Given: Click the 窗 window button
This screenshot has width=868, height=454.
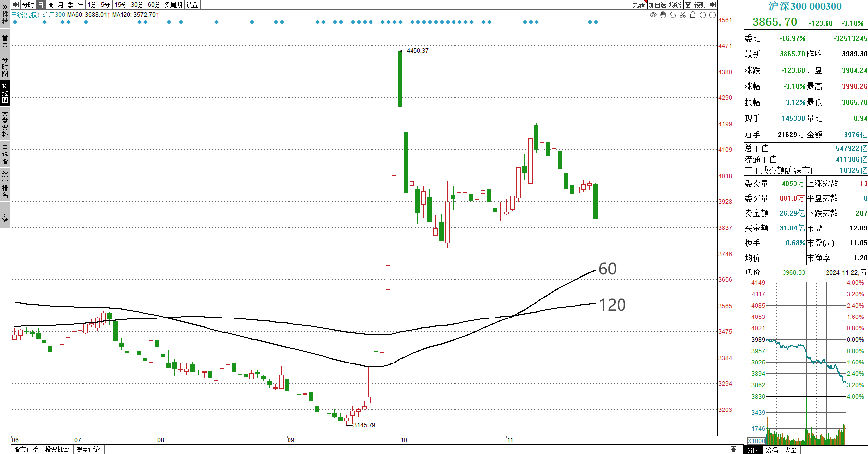Looking at the screenshot, I should click(688, 5).
